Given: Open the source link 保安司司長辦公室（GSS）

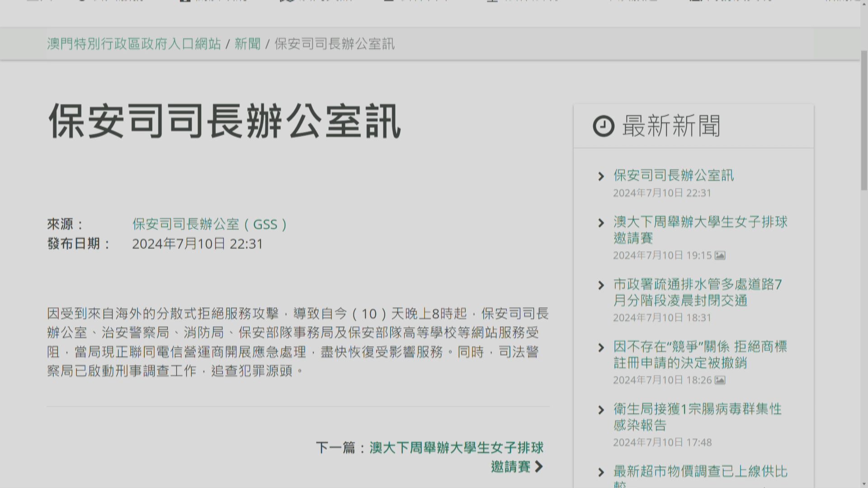Looking at the screenshot, I should (x=210, y=224).
